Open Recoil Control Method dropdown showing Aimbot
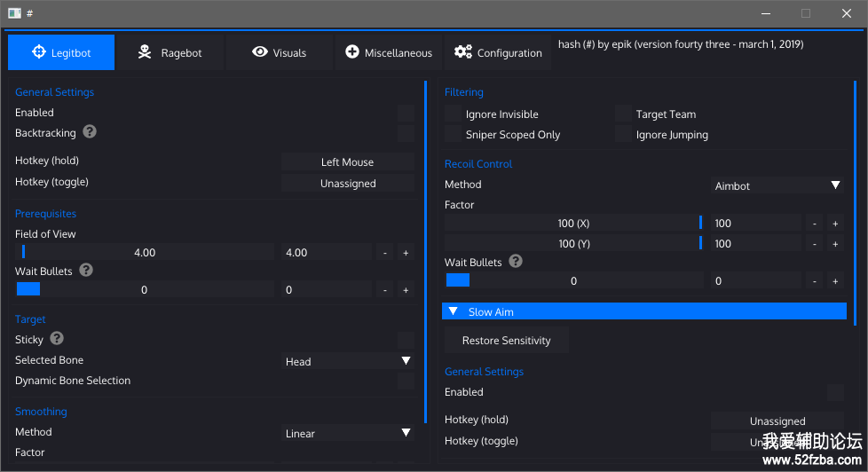 pyautogui.click(x=777, y=185)
